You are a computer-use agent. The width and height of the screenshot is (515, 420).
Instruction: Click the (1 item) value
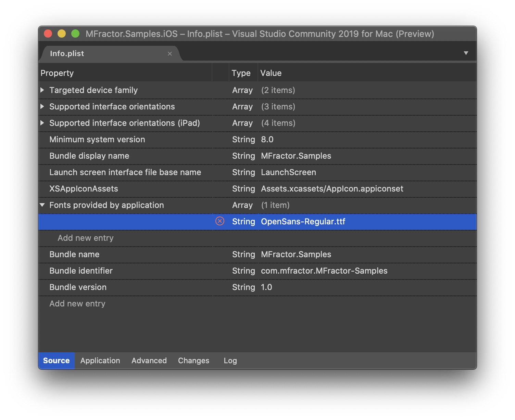point(275,205)
